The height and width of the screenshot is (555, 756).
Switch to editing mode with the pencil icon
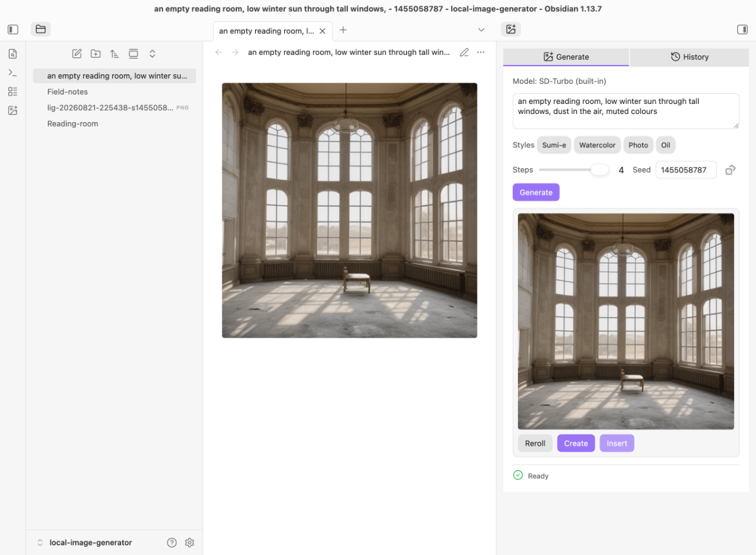pos(464,52)
